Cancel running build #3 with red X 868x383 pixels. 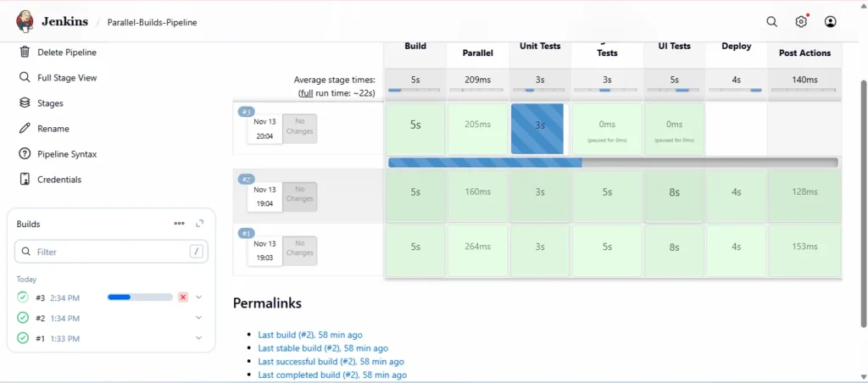183,297
